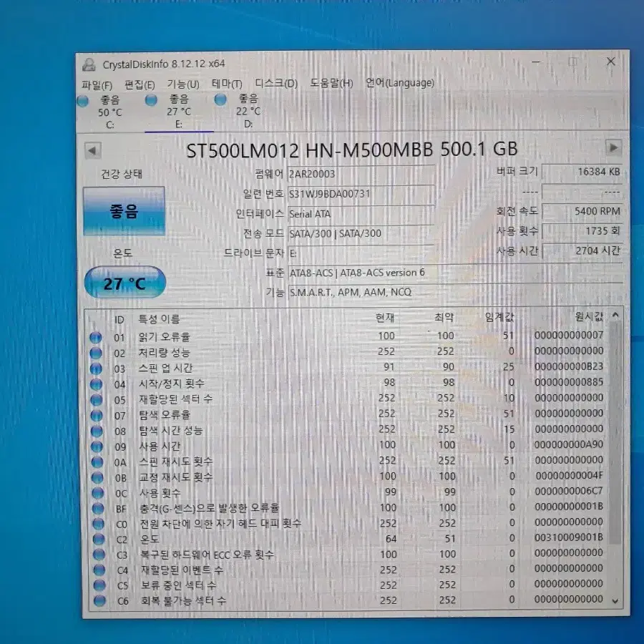644x644 pixels.
Task: Click status orb for attribute C2 온도
Action: tap(99, 539)
